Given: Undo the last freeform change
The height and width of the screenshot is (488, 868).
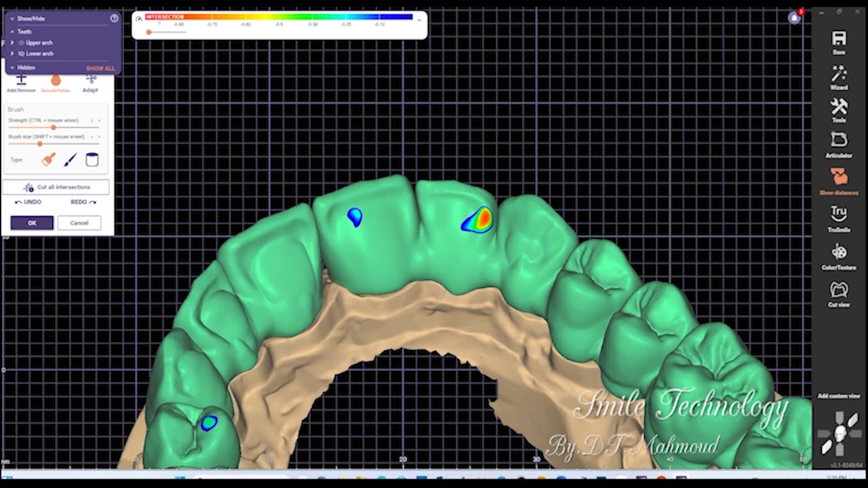Looking at the screenshot, I should tap(28, 202).
